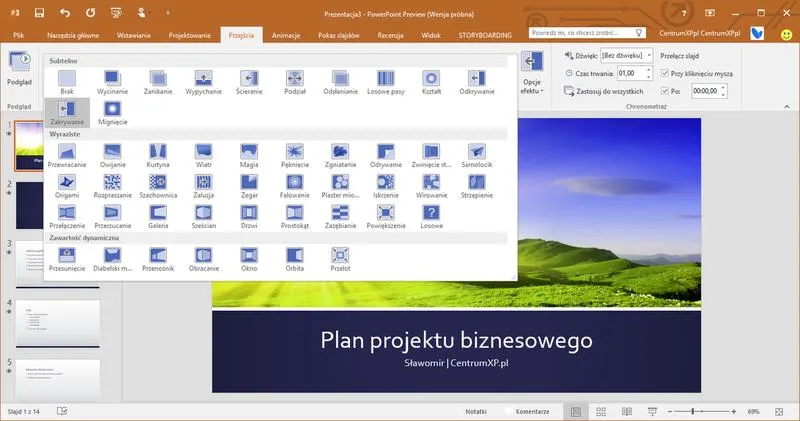Adjust the zoom slider handle
The width and height of the screenshot is (800, 421).
[x=692, y=411]
